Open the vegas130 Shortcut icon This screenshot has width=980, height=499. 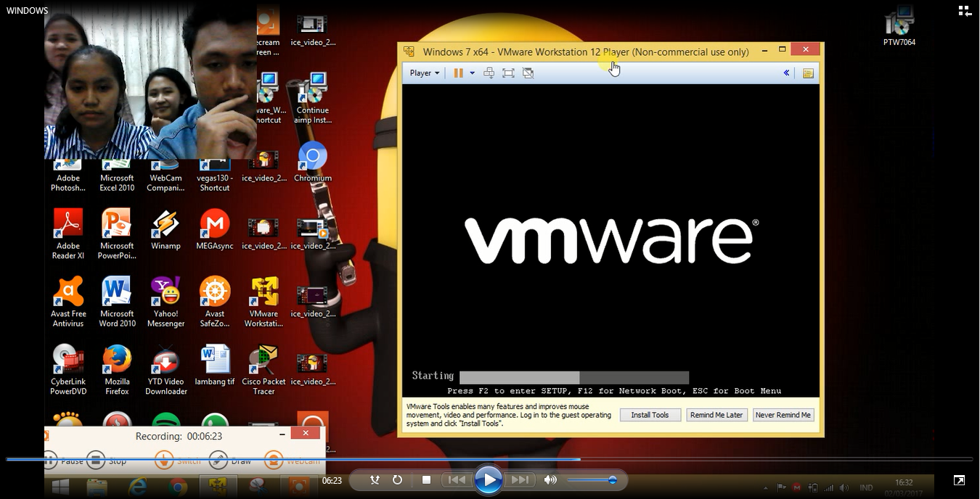(215, 176)
